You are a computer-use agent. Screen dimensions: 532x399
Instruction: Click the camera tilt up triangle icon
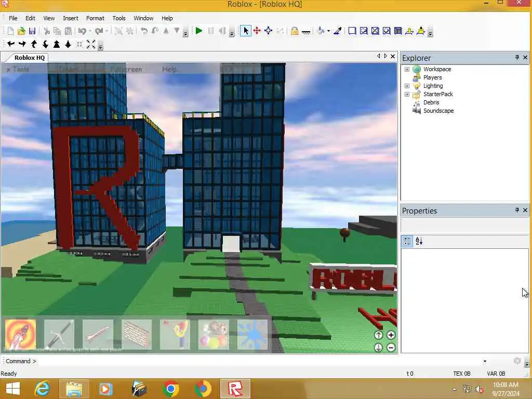pos(57,44)
